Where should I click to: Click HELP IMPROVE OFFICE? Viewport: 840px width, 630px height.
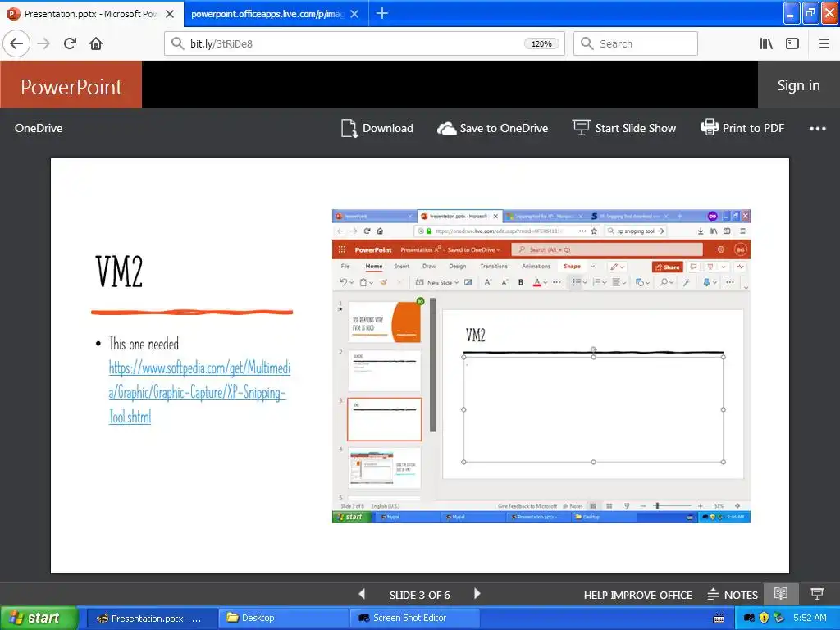637,596
